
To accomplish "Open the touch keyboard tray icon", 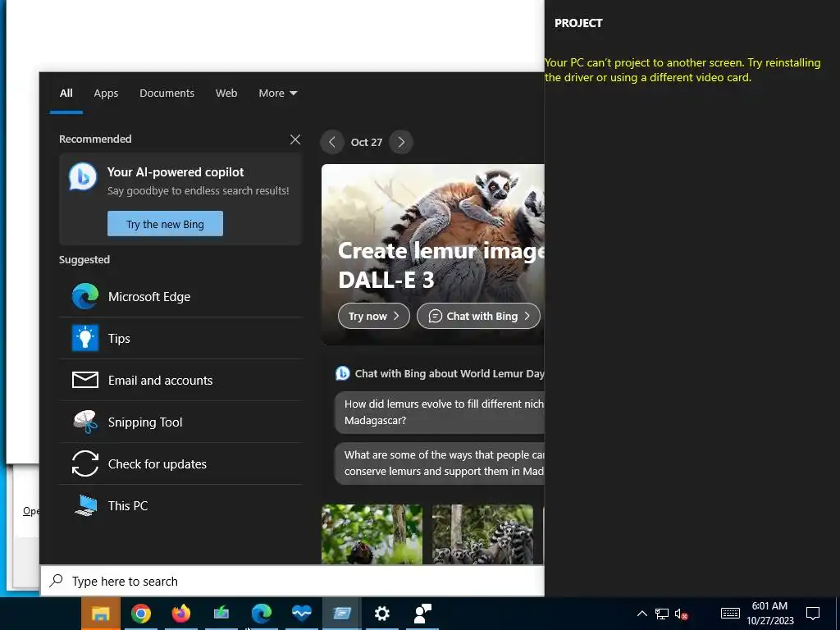I will (730, 614).
